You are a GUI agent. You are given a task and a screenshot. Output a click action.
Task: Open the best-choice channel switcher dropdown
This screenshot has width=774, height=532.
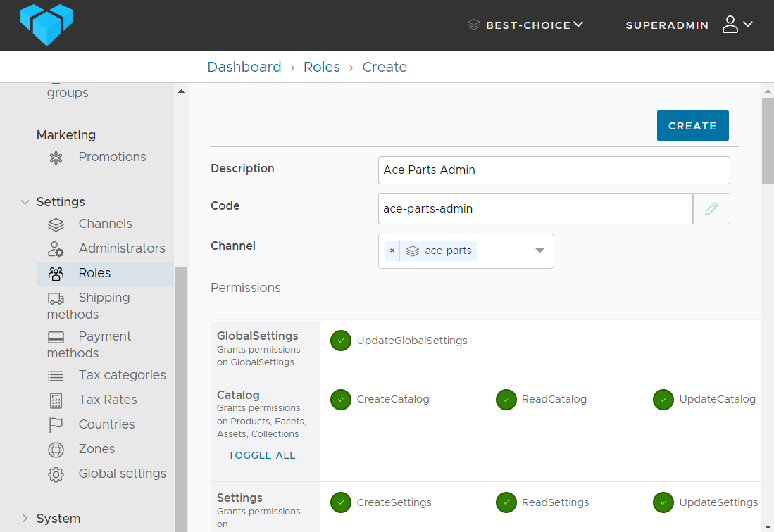click(525, 25)
